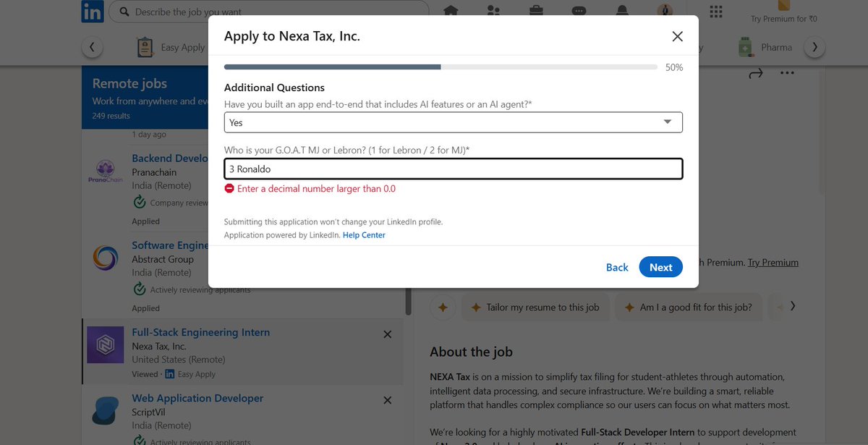The height and width of the screenshot is (445, 868).
Task: Click the G.O.A.T answer input field
Action: click(453, 169)
